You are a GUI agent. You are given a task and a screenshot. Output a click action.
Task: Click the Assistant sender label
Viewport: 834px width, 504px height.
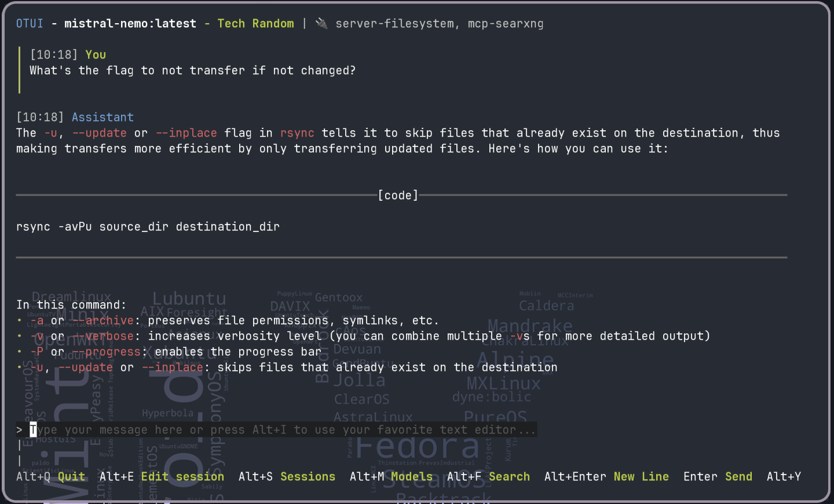103,117
